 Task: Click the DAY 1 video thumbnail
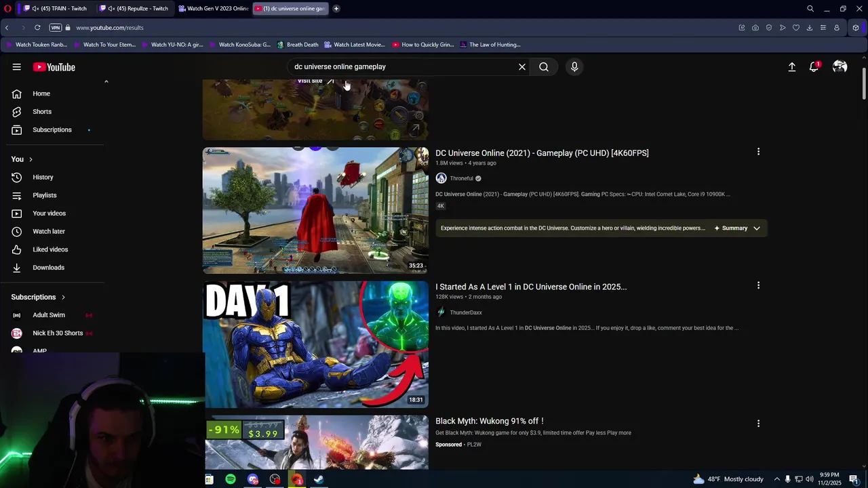coord(315,344)
